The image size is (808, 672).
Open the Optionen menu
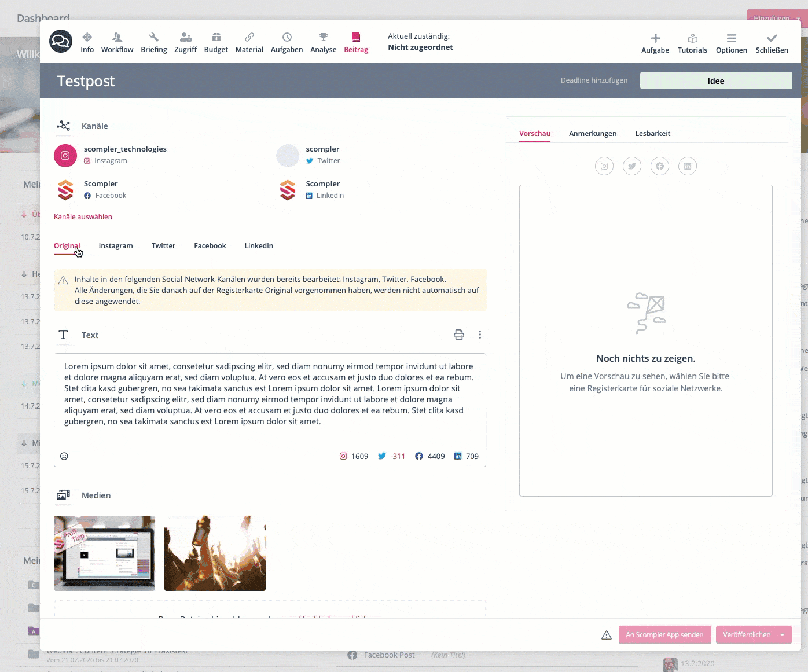(732, 43)
